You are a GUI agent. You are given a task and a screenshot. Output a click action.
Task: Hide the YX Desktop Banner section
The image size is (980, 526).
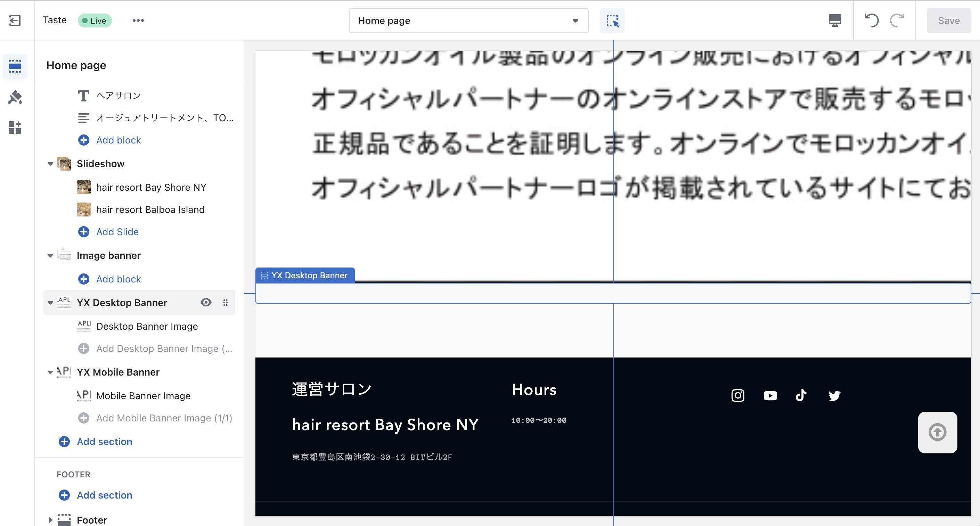(206, 302)
